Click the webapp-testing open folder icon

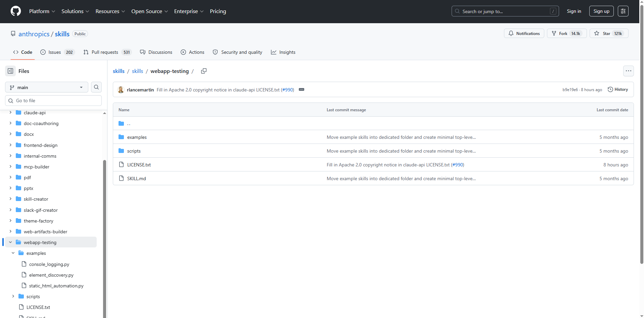[x=18, y=242]
